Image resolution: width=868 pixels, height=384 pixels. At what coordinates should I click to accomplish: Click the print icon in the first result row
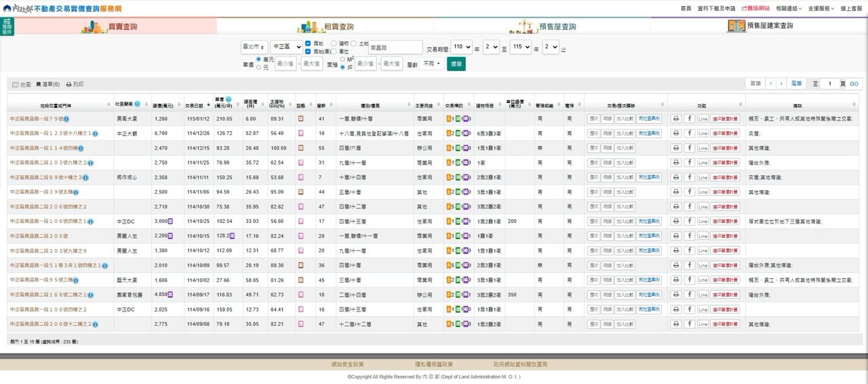tap(676, 119)
